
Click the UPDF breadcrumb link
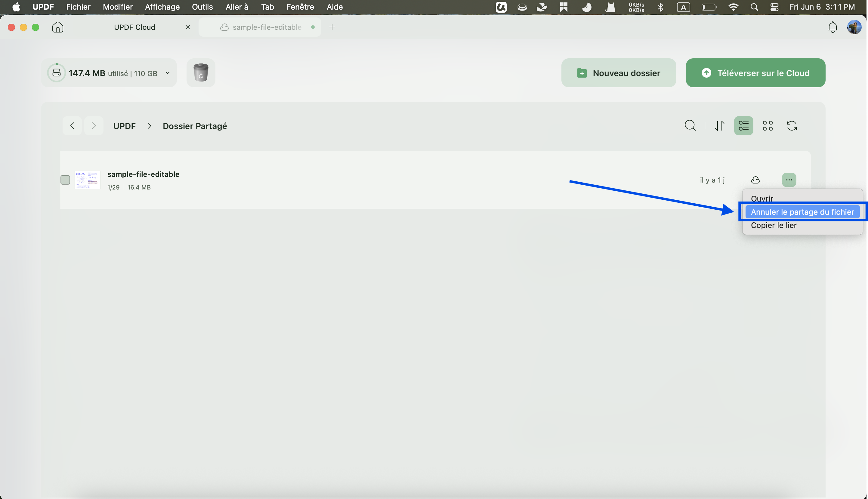coord(125,126)
